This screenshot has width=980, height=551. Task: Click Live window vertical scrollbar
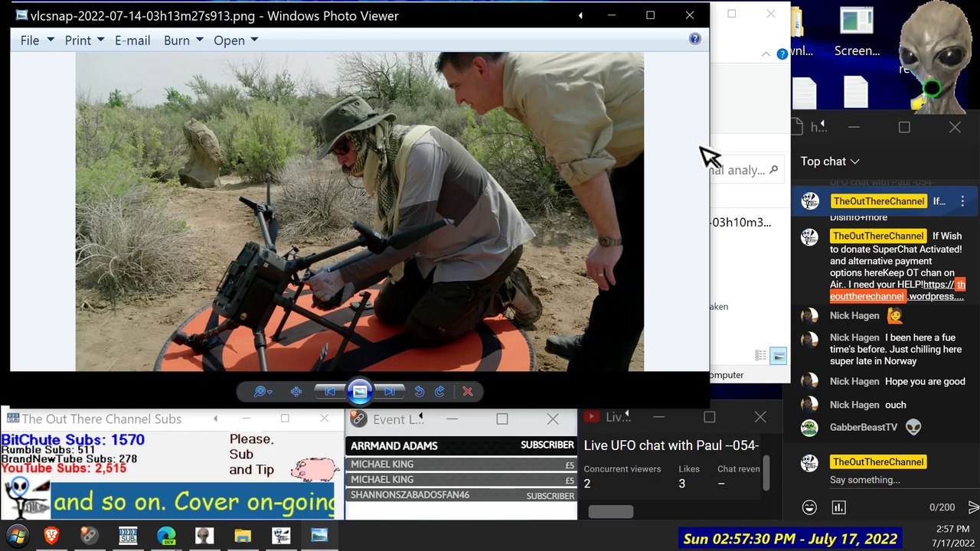[x=766, y=473]
